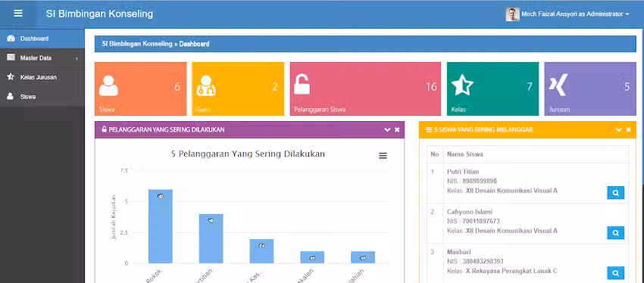View details for student Mashuri

point(616,272)
